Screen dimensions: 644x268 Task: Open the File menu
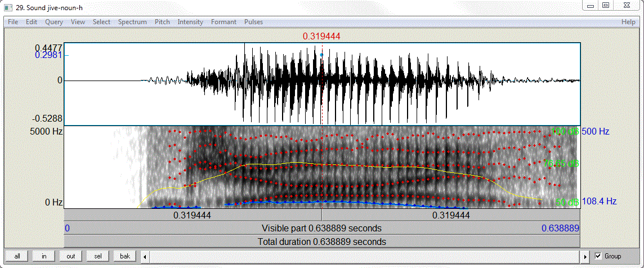[x=13, y=22]
